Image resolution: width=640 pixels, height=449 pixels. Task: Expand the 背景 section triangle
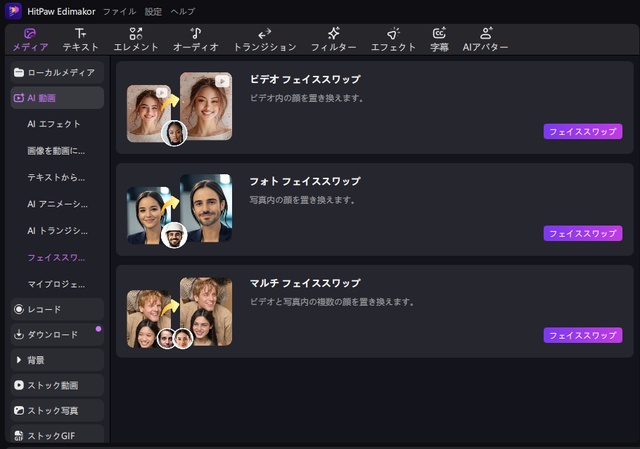tap(18, 360)
